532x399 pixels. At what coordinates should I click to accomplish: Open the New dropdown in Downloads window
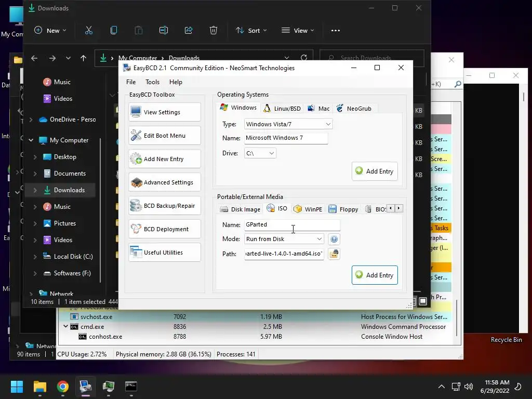click(50, 31)
